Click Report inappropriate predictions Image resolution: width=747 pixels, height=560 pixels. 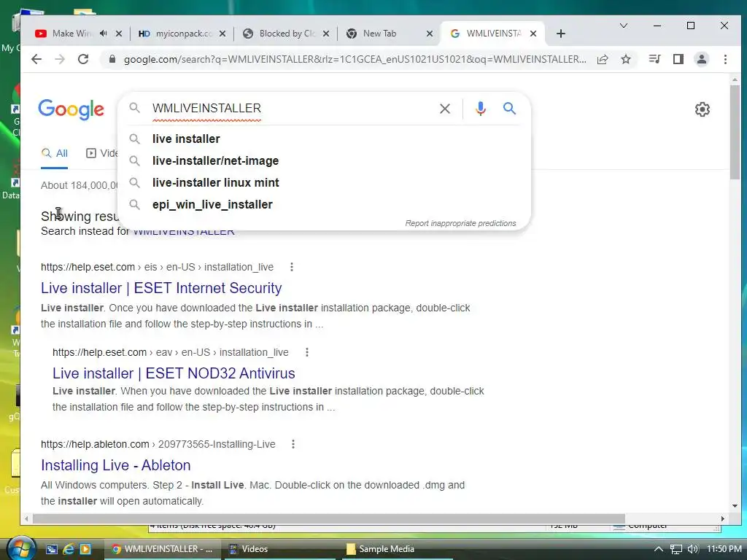[460, 223]
